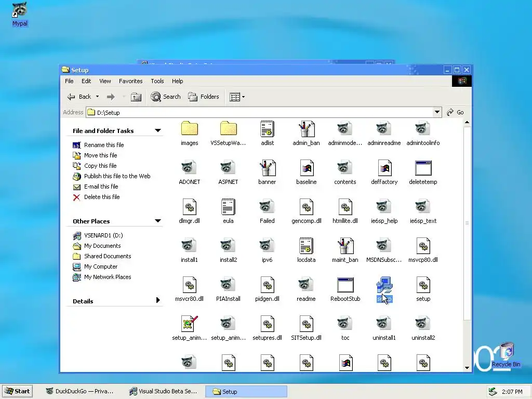Image resolution: width=532 pixels, height=399 pixels.
Task: Click E-mail this file link
Action: click(x=101, y=187)
